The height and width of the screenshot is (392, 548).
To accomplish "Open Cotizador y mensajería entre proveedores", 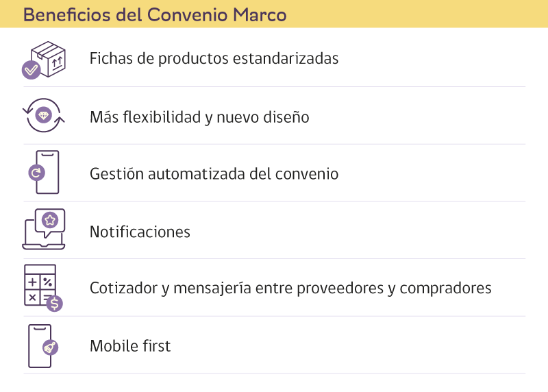I will point(290,288).
